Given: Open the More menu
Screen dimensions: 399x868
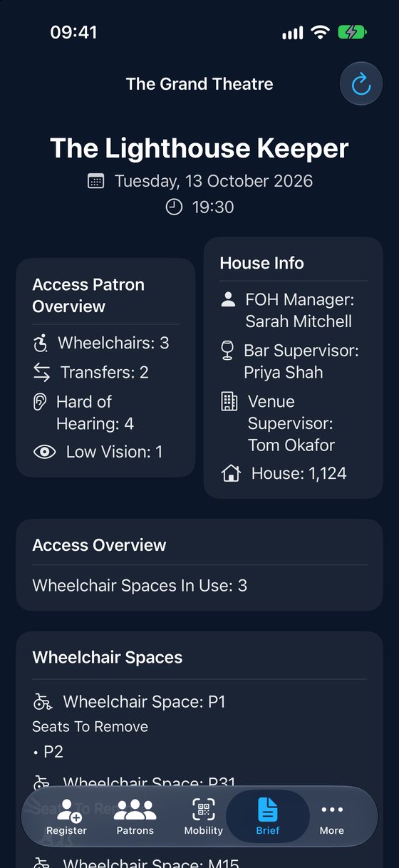Looking at the screenshot, I should point(331,817).
